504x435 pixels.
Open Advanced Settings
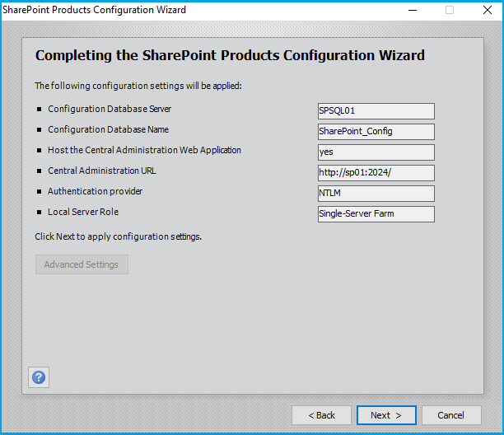82,264
